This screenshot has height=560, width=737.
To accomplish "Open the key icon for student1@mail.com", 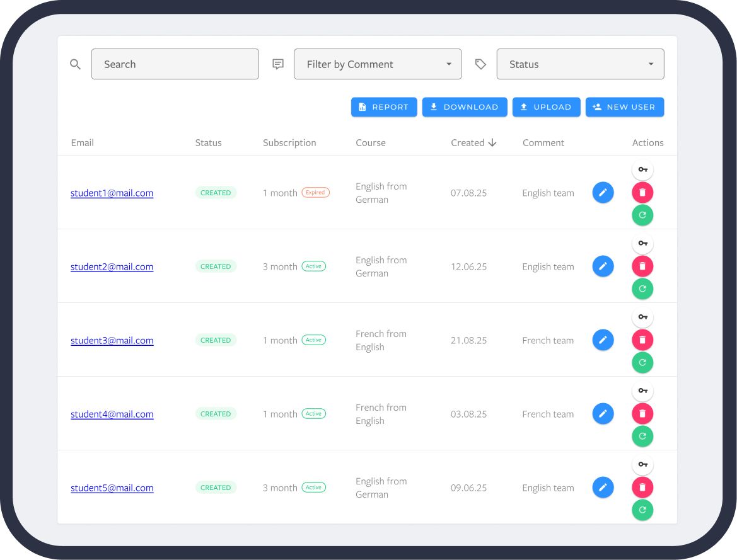I will point(642,169).
